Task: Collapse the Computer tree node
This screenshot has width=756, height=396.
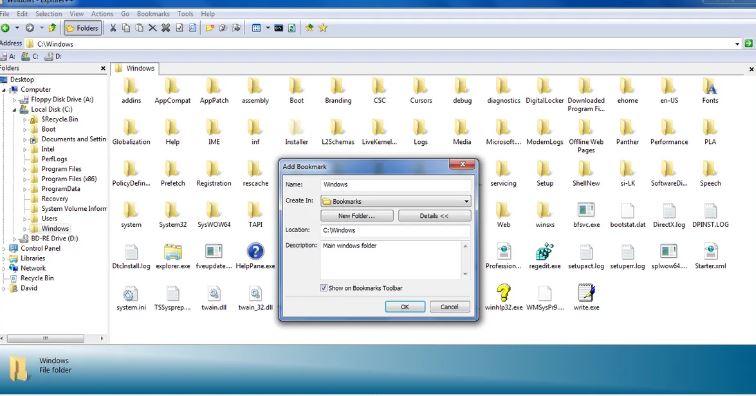Action: pos(4,90)
